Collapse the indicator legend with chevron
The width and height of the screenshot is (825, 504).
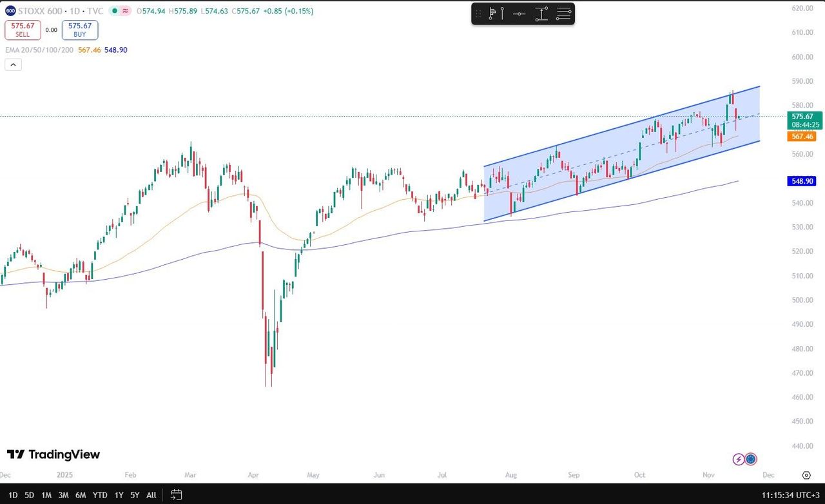pyautogui.click(x=13, y=64)
